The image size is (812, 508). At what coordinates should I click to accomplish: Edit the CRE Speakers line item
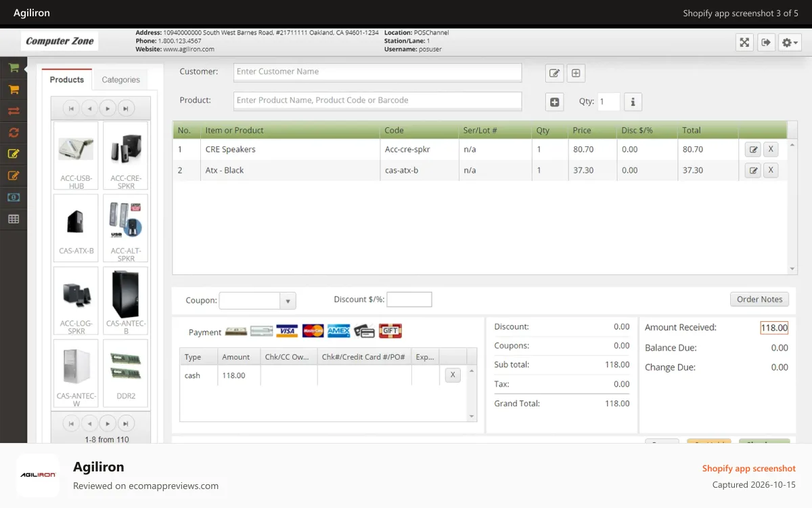(752, 150)
